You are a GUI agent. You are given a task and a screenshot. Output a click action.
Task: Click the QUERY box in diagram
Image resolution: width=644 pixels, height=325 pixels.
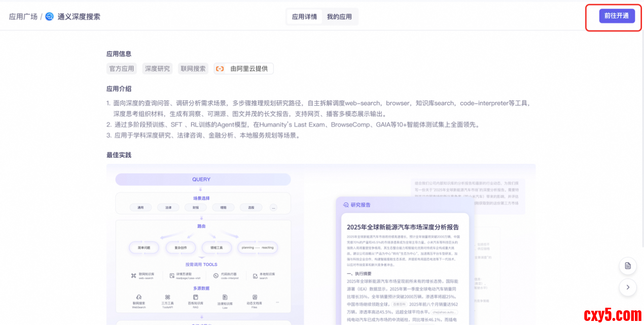pos(203,179)
